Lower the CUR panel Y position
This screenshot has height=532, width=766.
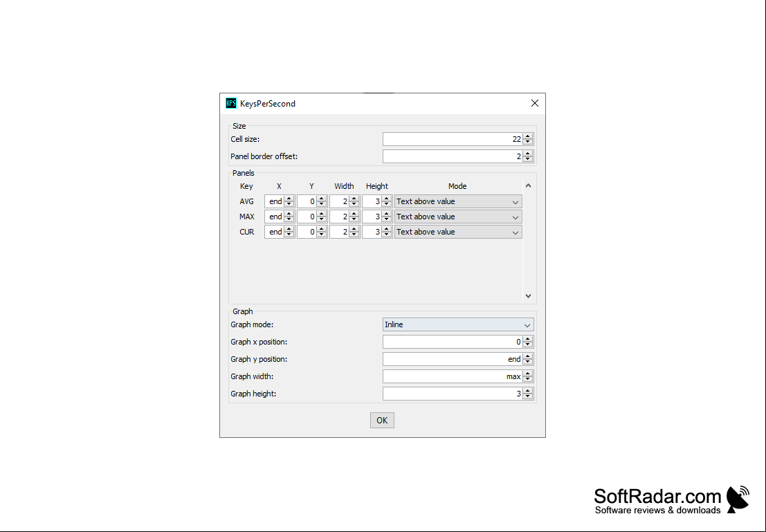[322, 235]
